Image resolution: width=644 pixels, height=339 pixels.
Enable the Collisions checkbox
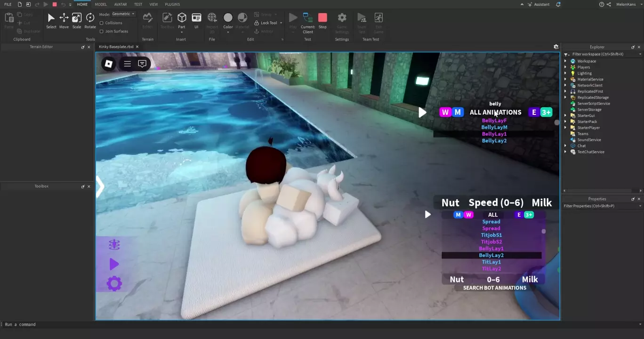[102, 23]
